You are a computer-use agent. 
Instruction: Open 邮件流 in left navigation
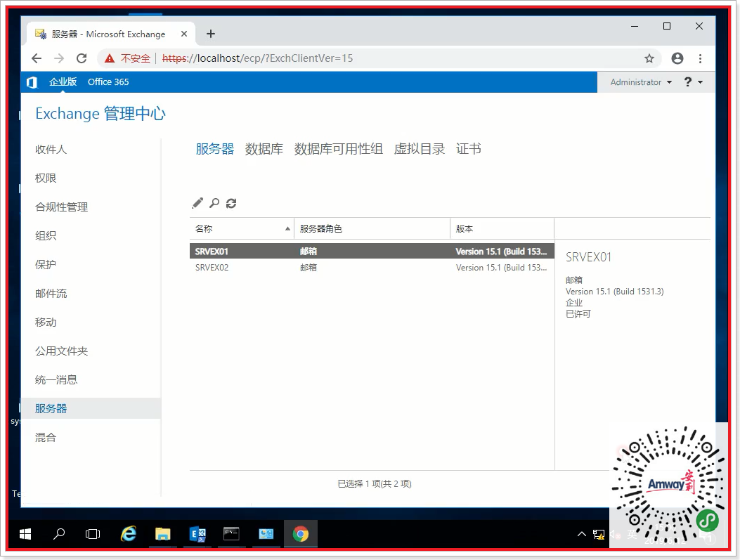51,294
